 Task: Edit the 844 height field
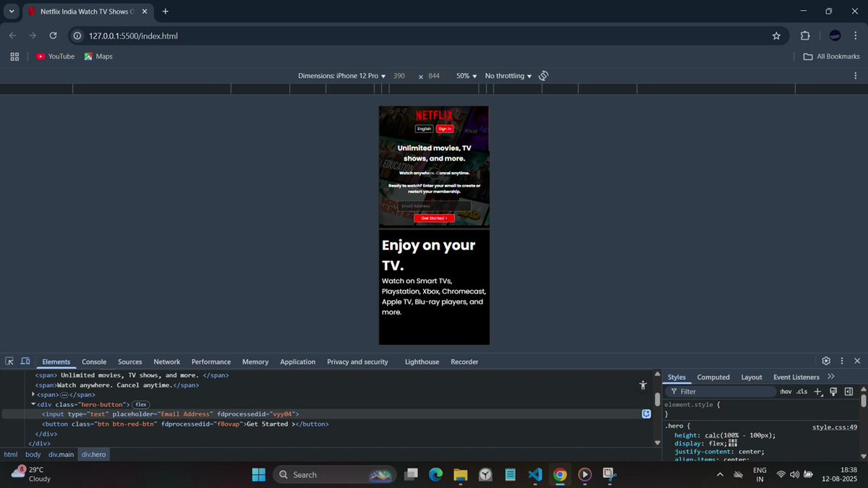[x=435, y=76]
